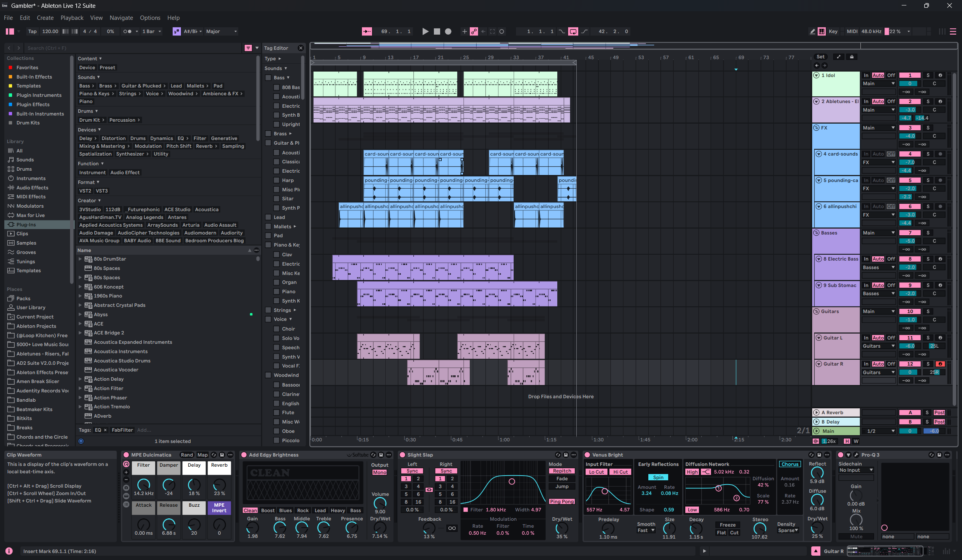Click the Tap tempo button
This screenshot has width=962, height=560.
(32, 31)
